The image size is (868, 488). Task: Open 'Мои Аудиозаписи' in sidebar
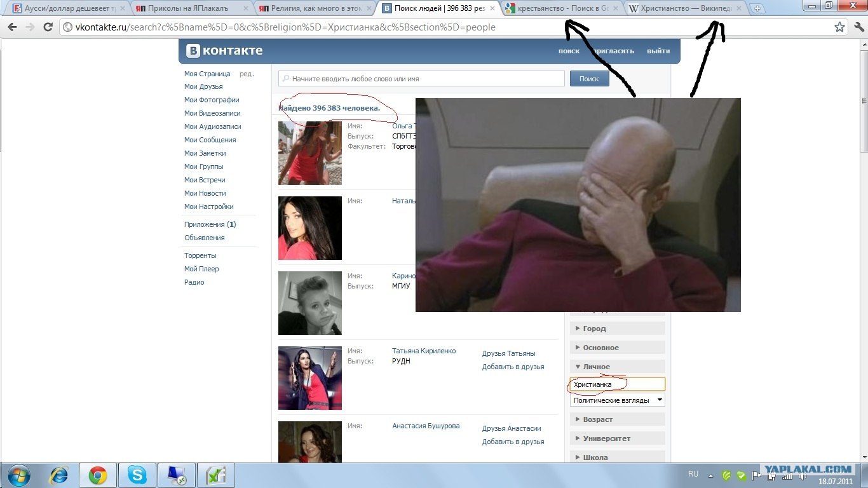tap(213, 126)
